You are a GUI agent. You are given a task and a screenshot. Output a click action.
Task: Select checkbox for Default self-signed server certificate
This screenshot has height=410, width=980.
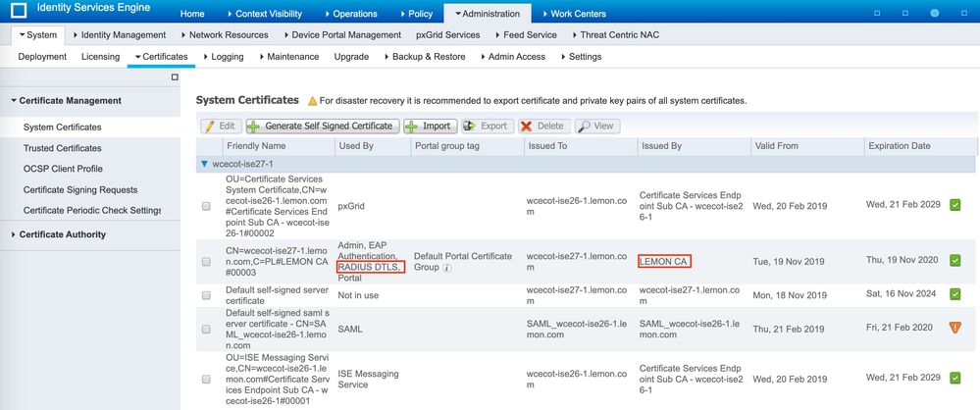coord(206,295)
